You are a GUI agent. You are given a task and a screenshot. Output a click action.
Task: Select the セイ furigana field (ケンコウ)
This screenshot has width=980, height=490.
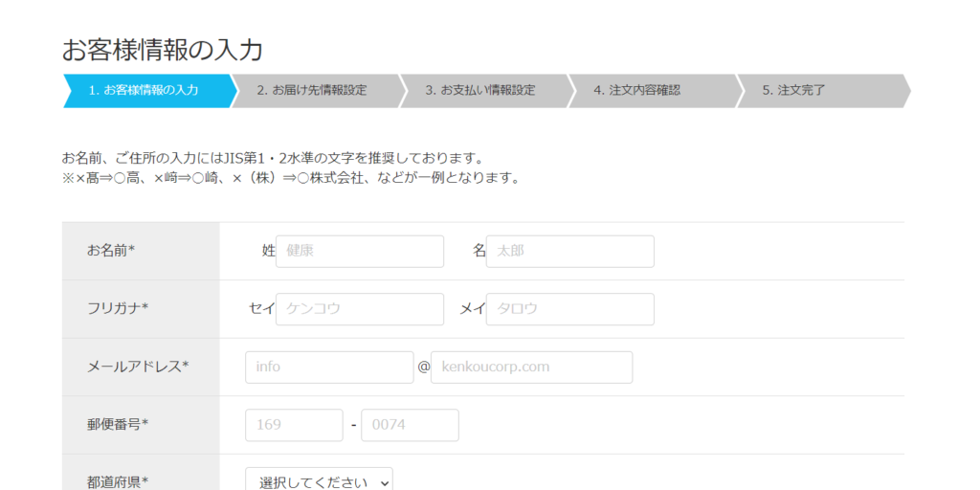[x=360, y=309]
